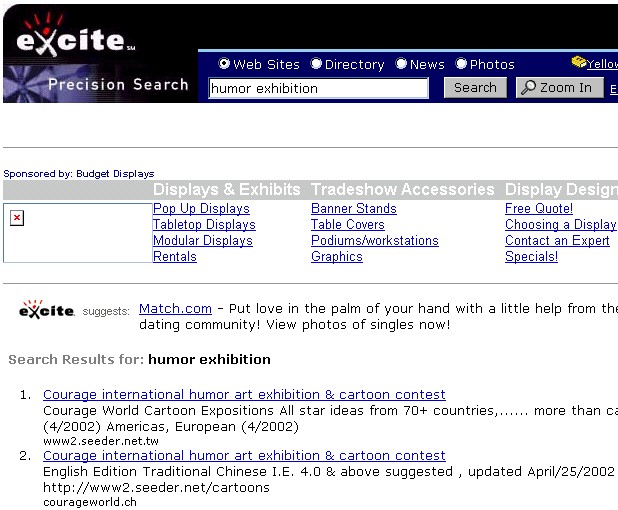
Task: Click the Excite logo in header
Action: point(75,35)
